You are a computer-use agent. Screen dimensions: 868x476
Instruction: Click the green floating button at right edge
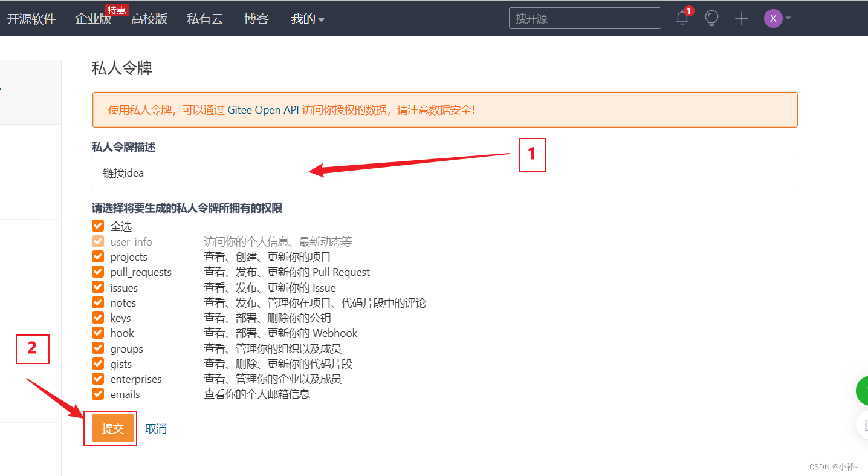pyautogui.click(x=863, y=391)
